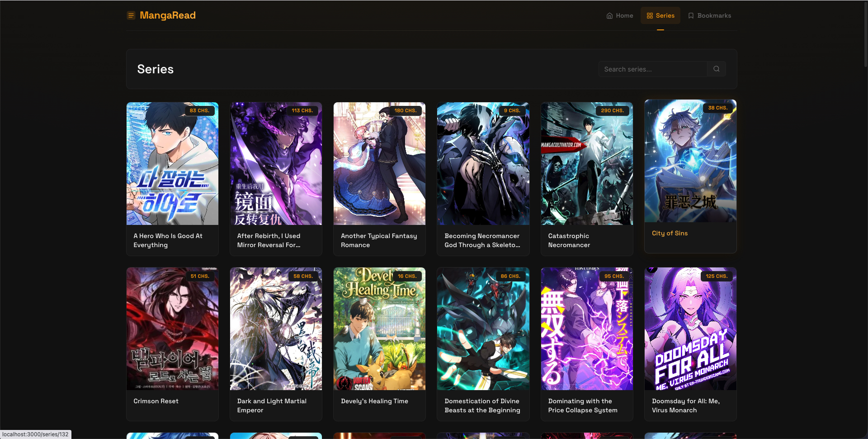The width and height of the screenshot is (868, 439).
Task: Click title Dark and Light Martial Emperor
Action: pos(272,406)
